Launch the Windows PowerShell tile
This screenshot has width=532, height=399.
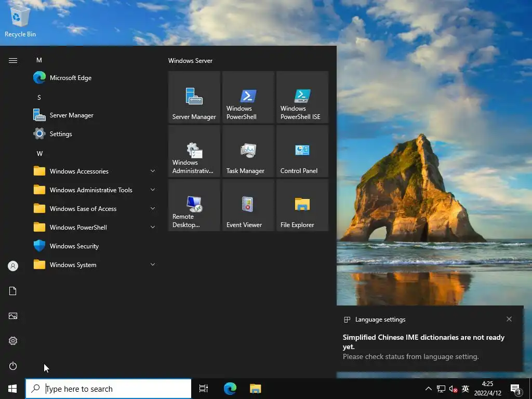(x=248, y=97)
